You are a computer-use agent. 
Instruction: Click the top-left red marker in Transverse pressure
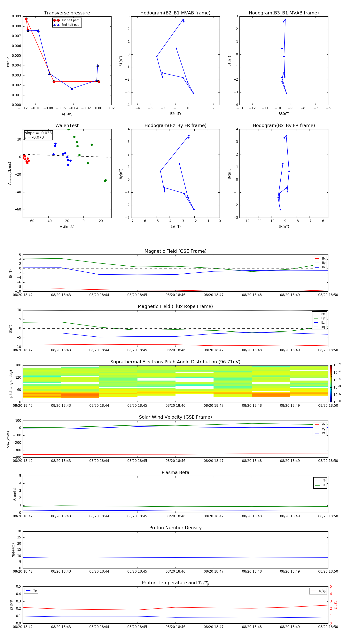26,19
